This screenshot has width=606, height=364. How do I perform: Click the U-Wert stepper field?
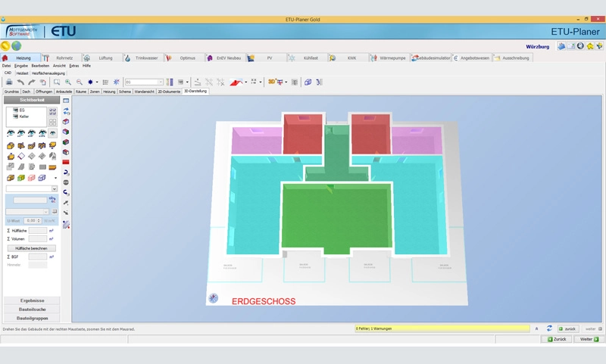tap(32, 221)
